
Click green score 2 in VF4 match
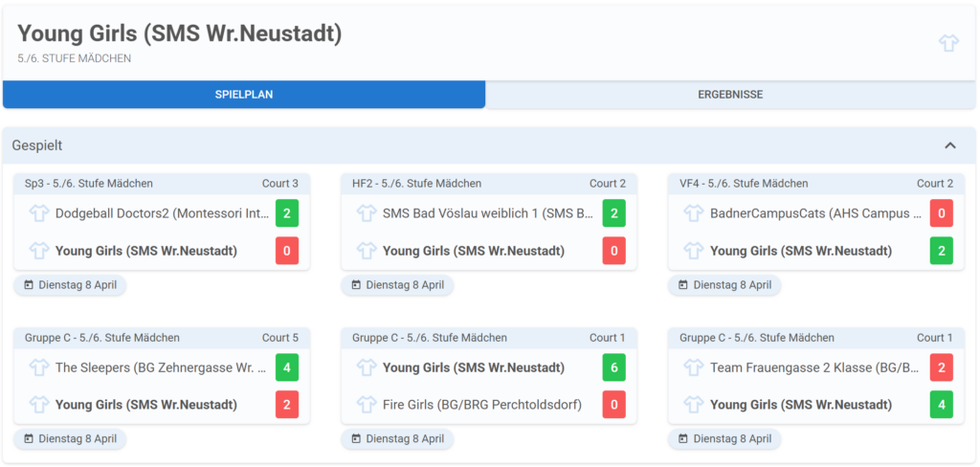942,251
